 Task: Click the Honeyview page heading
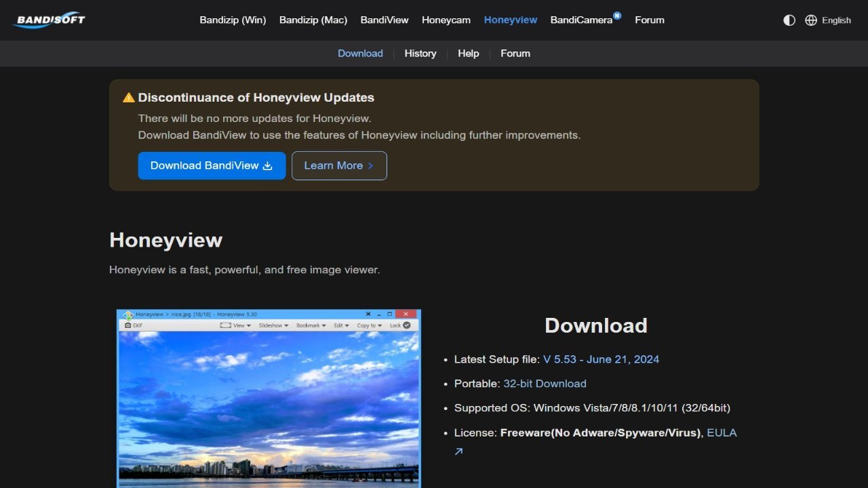click(165, 240)
